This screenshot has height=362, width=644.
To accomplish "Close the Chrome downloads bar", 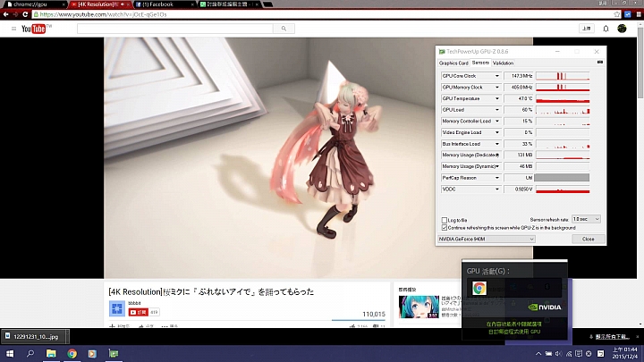I will pos(638,337).
